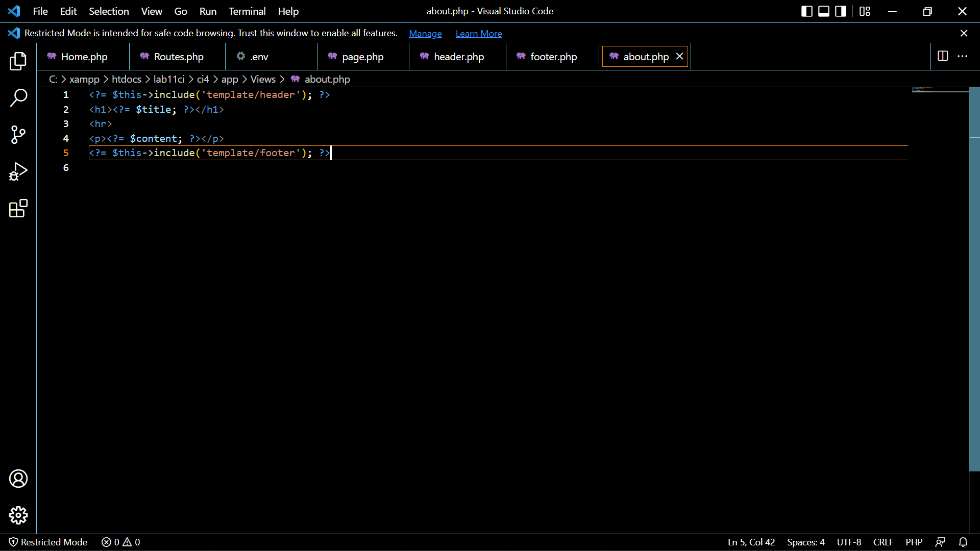The width and height of the screenshot is (980, 551).
Task: Open the Learn More link
Action: point(478,33)
